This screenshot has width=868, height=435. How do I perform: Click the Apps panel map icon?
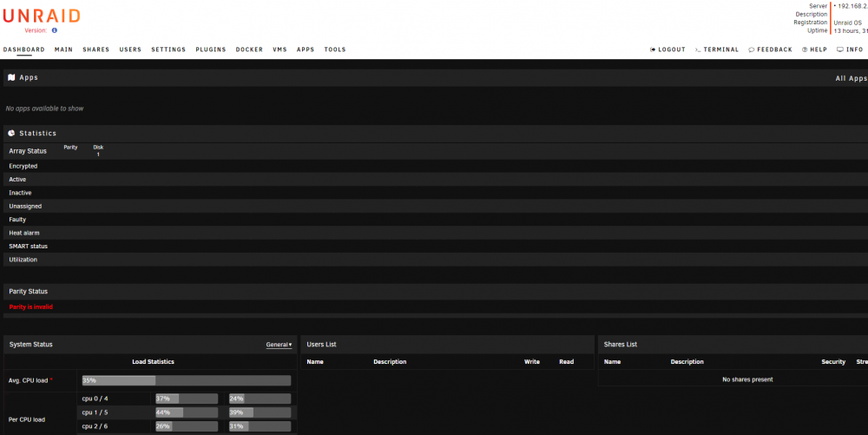coord(11,77)
